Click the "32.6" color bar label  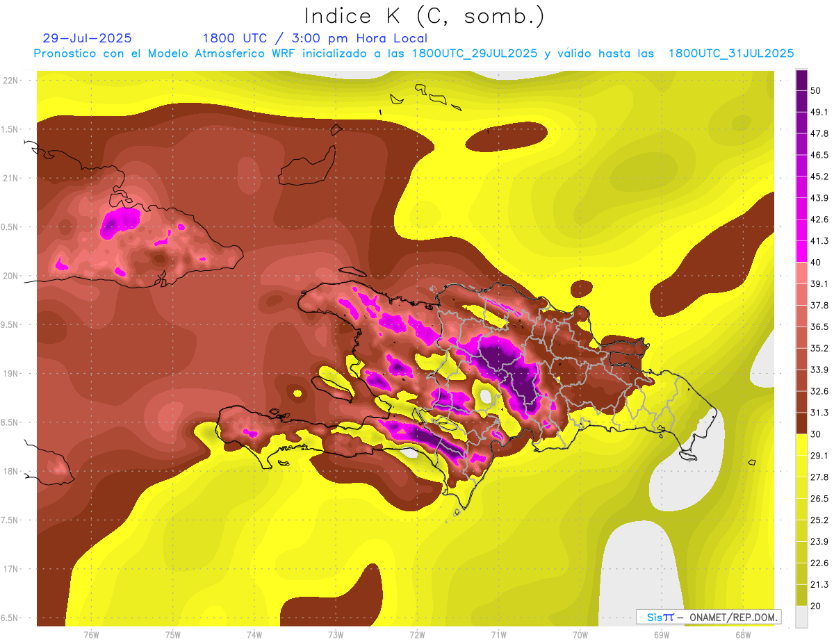click(821, 390)
